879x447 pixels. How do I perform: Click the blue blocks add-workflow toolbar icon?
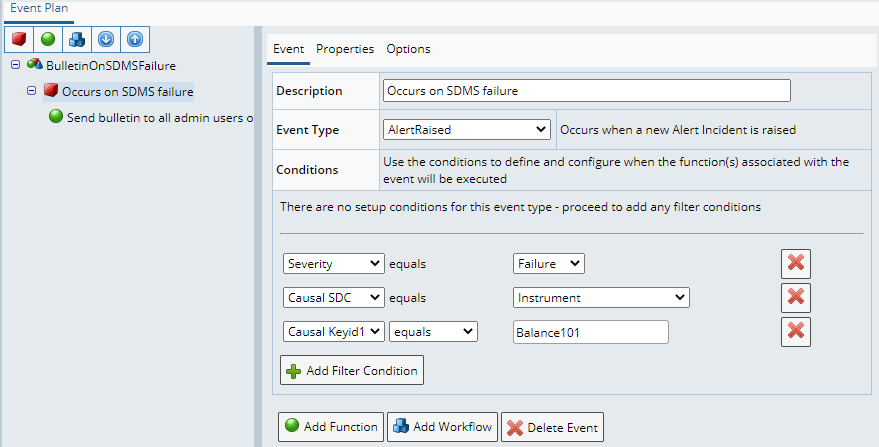(77, 39)
